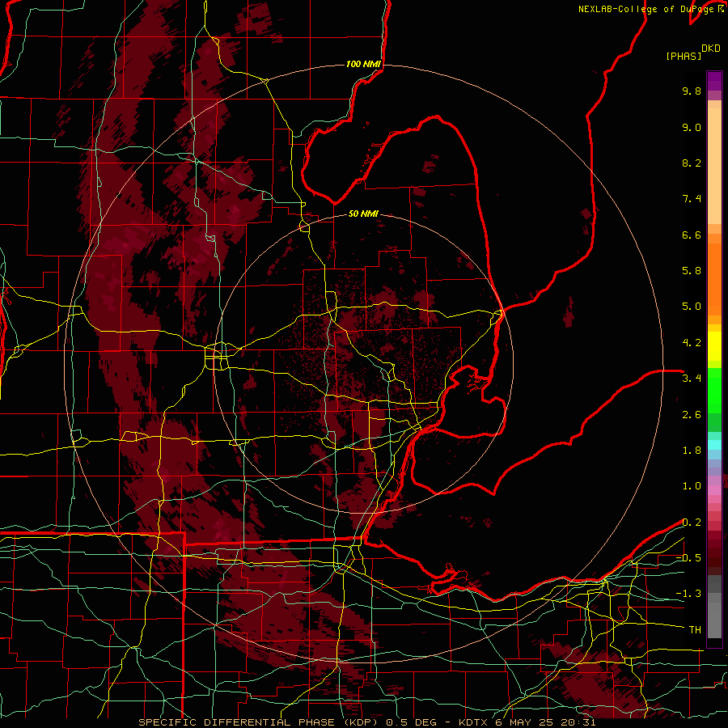This screenshot has width=728, height=728.
Task: Click the 9.0 scale value
Action: tap(692, 127)
